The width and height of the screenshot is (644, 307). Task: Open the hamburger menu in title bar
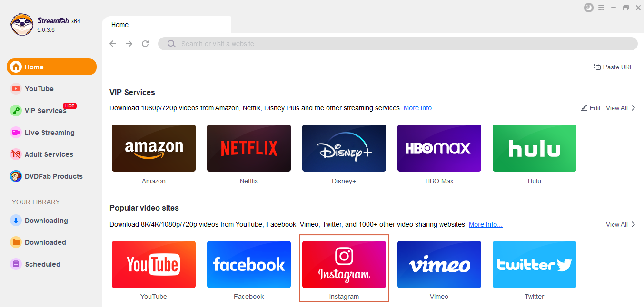(x=601, y=8)
